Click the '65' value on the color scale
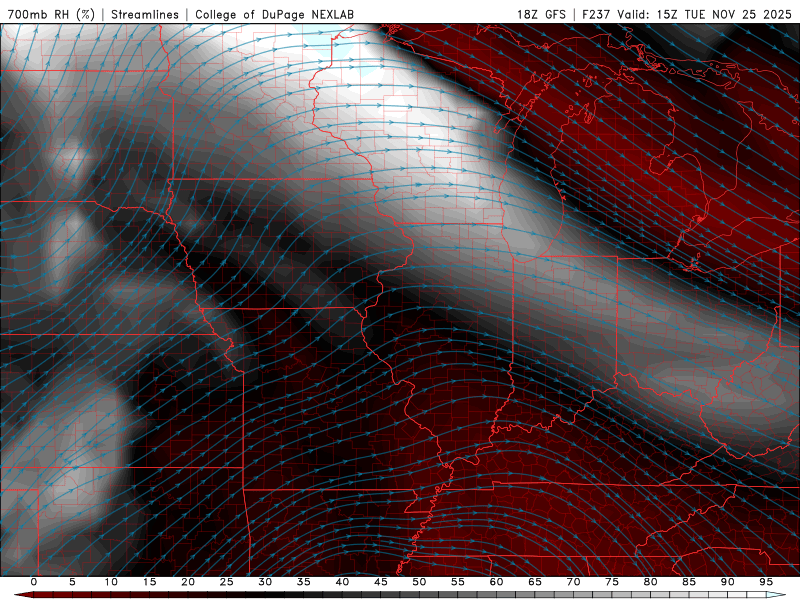 (535, 582)
